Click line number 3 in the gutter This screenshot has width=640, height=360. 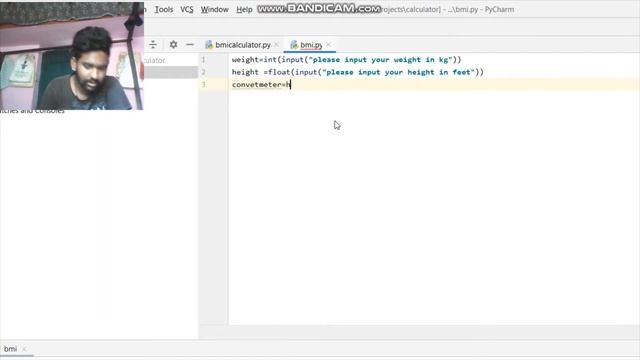pyautogui.click(x=203, y=84)
